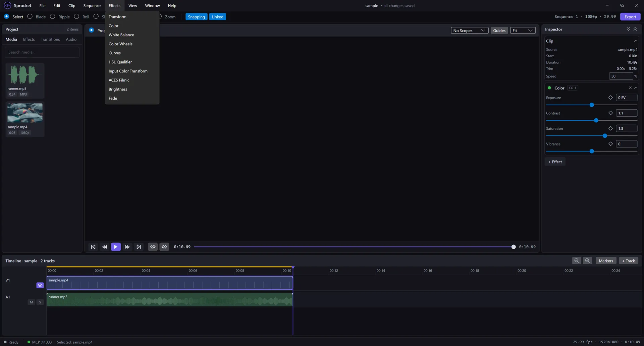
Task: Click the 00:12 mark on timeline ruler
Action: coord(334,271)
